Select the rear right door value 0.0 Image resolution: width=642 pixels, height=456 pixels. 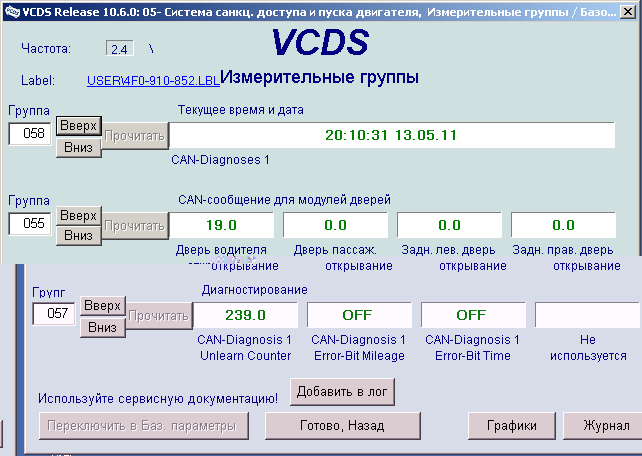tap(563, 225)
